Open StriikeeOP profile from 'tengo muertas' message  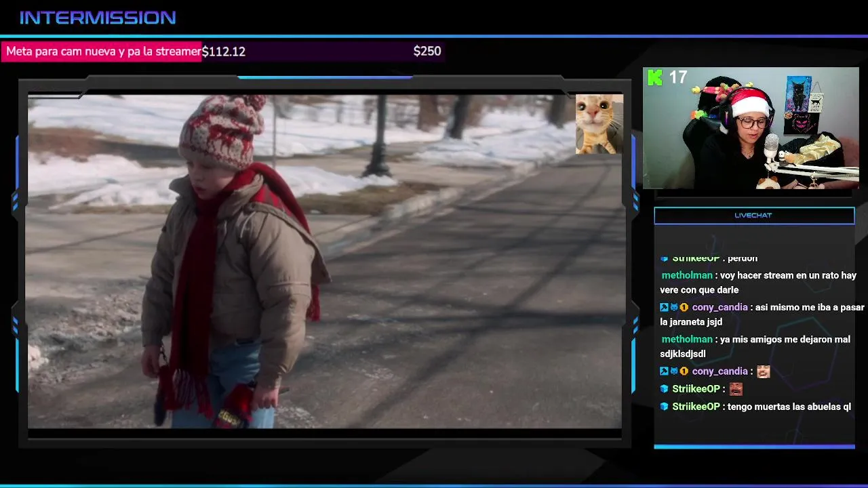tap(696, 407)
